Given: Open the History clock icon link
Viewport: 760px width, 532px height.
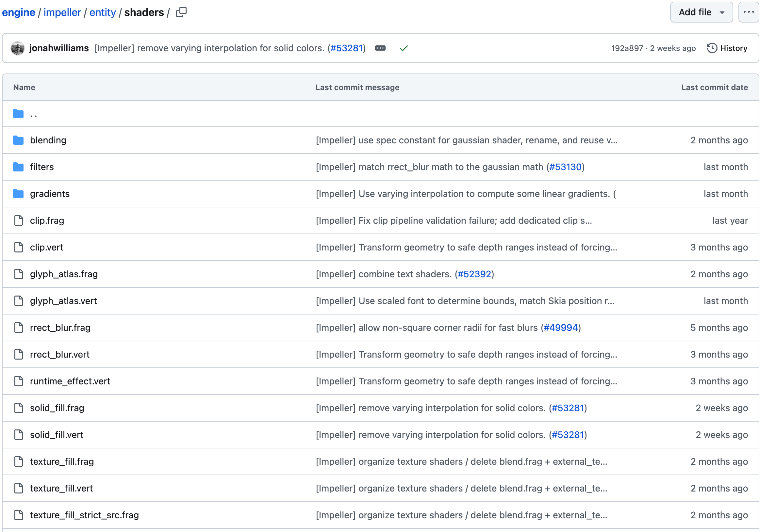Looking at the screenshot, I should [x=712, y=48].
